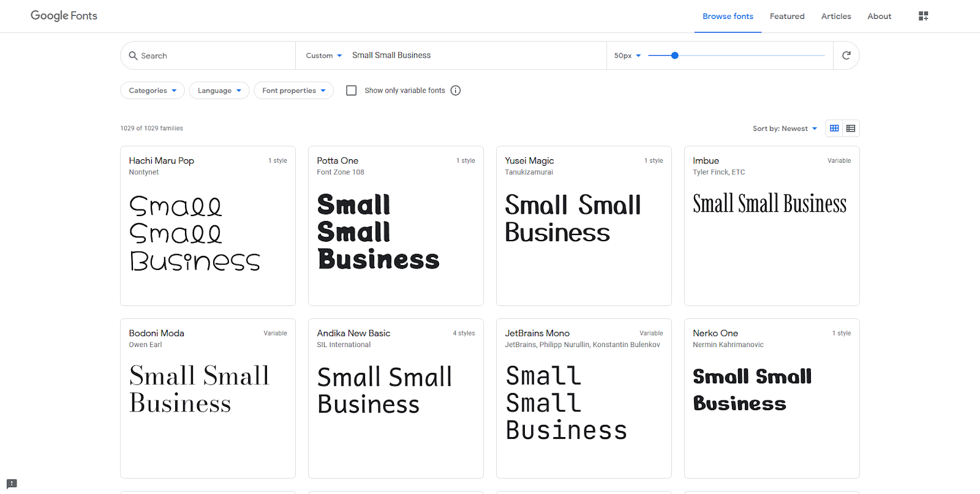
Task: Enable Show only variable fonts checkbox
Action: click(x=352, y=91)
